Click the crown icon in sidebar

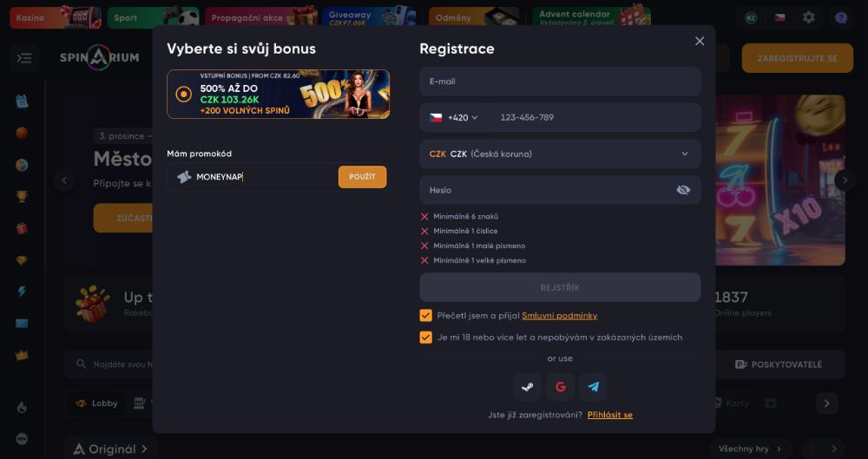point(22,355)
